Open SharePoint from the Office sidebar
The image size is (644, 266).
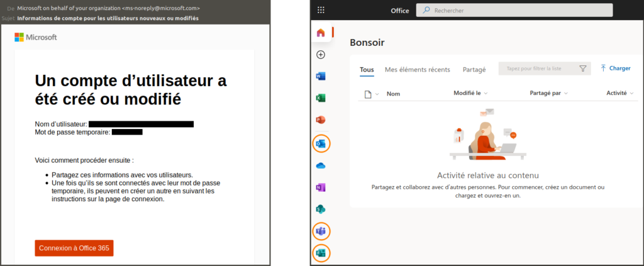[x=321, y=209]
